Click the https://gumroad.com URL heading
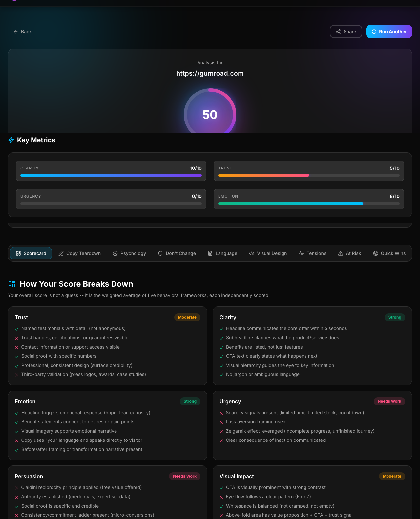Screen dimensions: 420x519 (x=210, y=73)
